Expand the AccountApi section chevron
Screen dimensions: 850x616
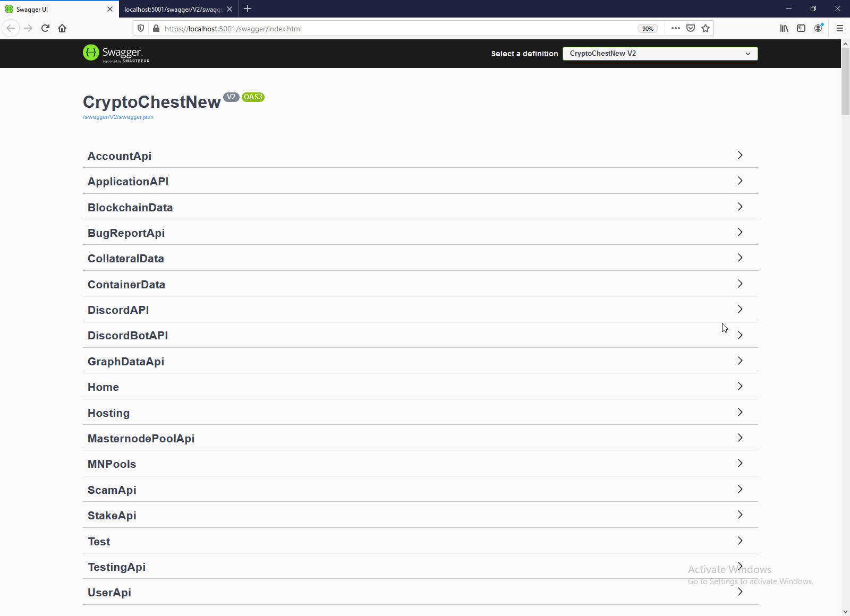(740, 155)
